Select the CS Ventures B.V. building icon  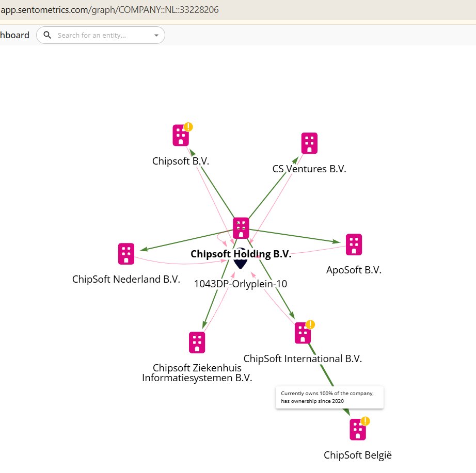coord(309,143)
